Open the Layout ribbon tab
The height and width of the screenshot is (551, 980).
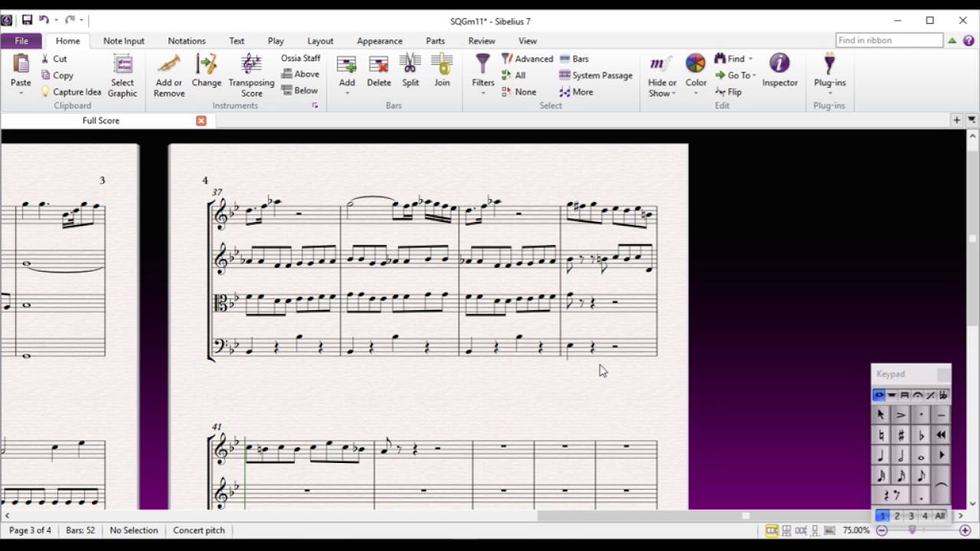point(320,41)
